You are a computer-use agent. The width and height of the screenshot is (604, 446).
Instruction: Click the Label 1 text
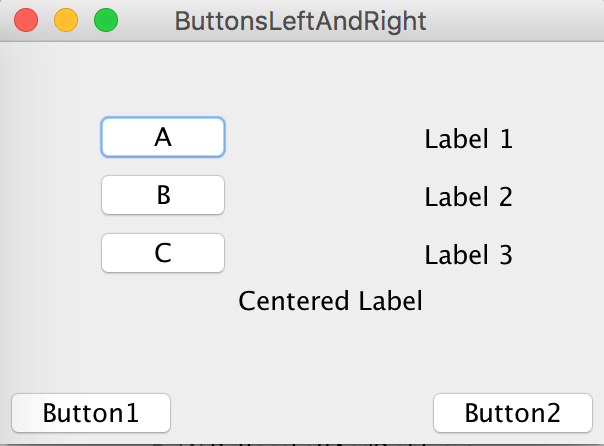tap(468, 139)
